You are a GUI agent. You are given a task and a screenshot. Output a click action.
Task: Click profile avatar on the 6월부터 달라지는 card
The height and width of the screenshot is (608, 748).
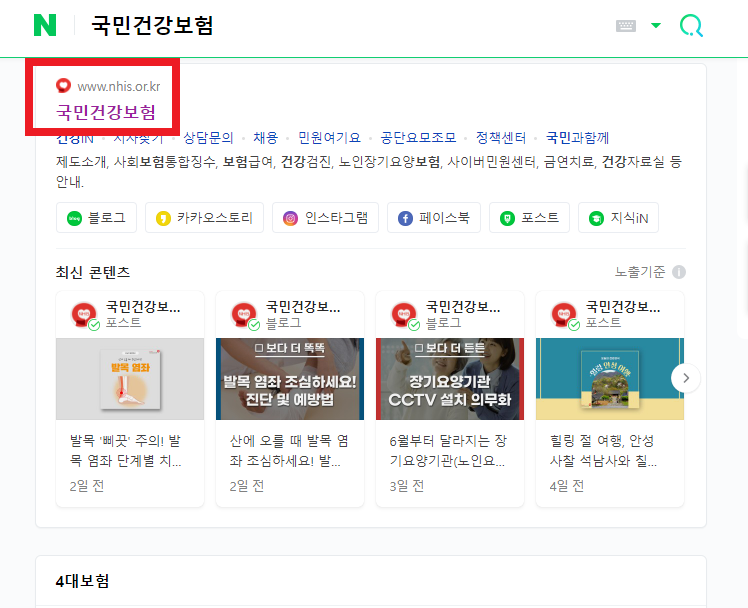(404, 315)
